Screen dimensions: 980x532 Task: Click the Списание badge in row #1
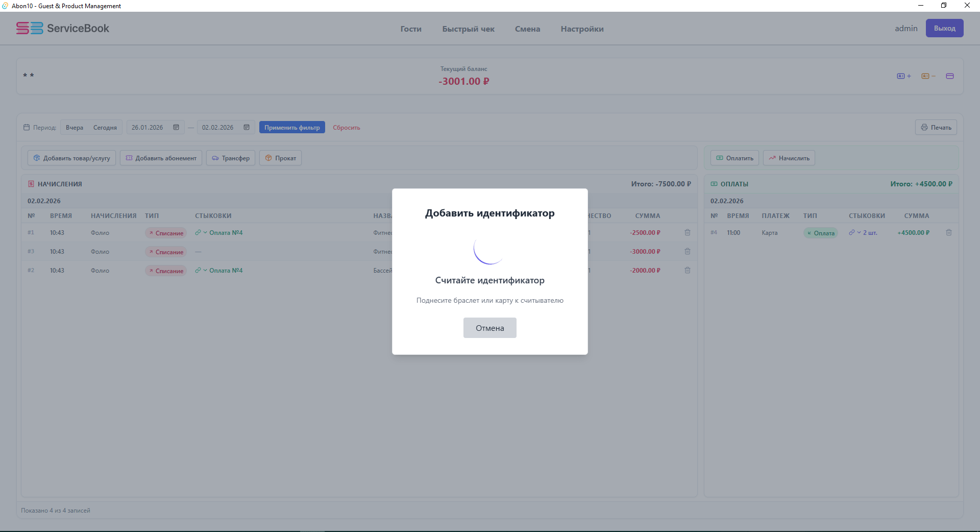pyautogui.click(x=166, y=233)
